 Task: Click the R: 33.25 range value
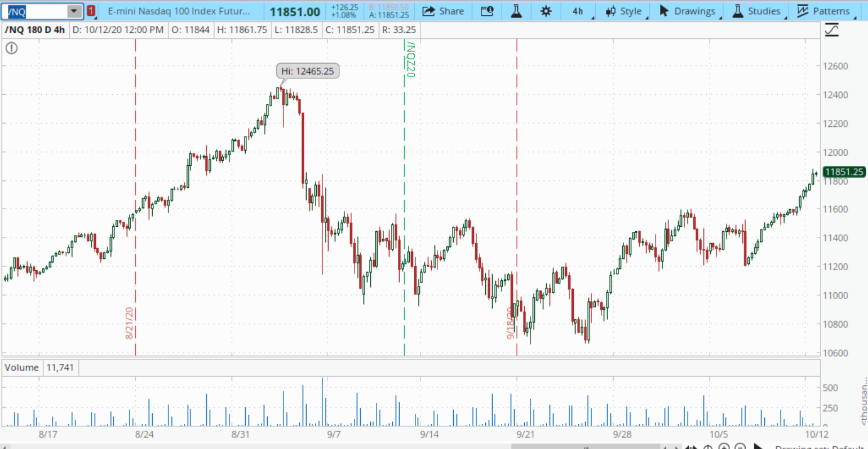point(399,29)
